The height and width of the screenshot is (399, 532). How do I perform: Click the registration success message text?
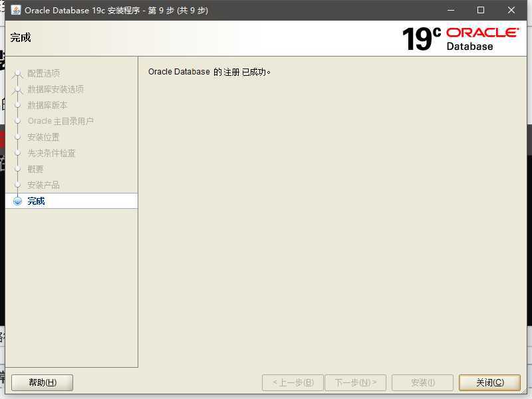209,72
